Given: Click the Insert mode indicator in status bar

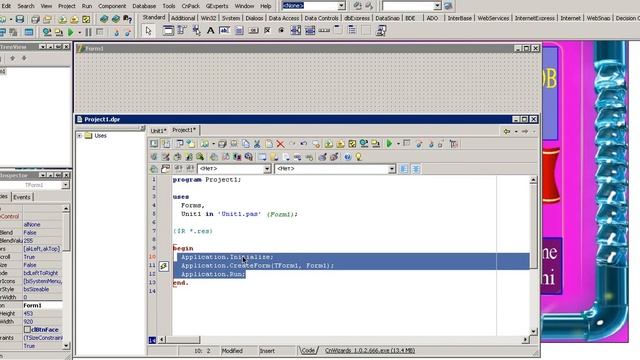Looking at the screenshot, I should pos(267,351).
